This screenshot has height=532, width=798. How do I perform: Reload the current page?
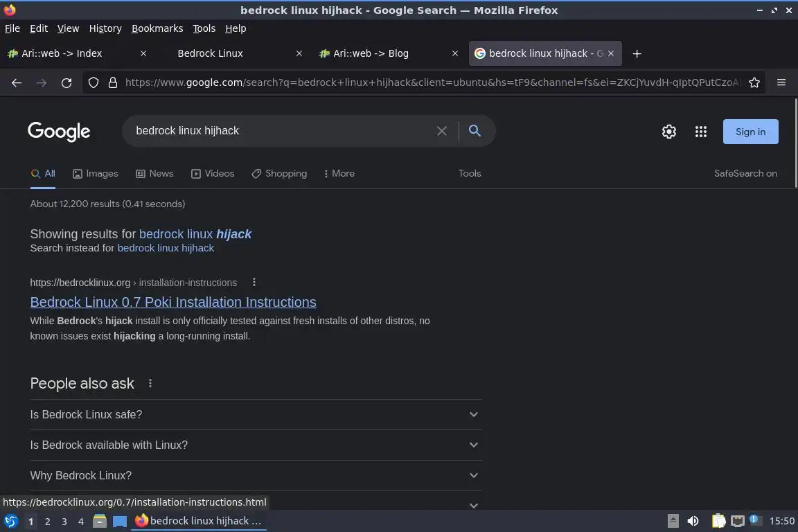point(66,83)
